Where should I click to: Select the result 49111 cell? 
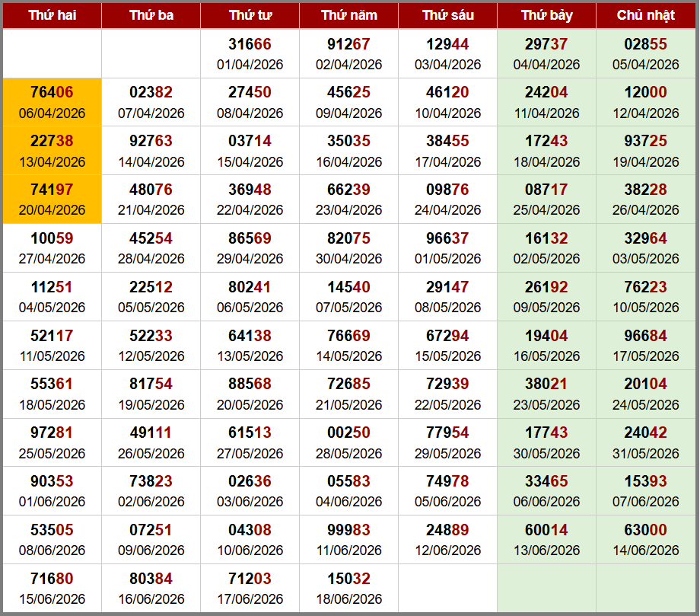point(151,442)
